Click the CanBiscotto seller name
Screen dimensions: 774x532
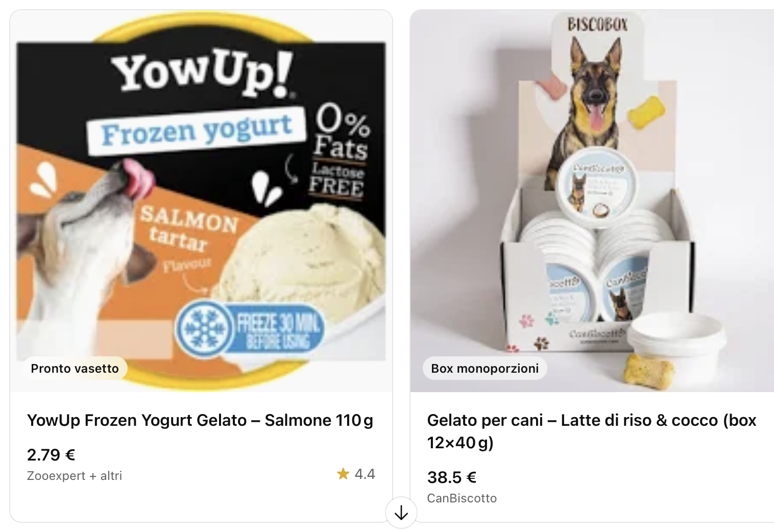click(462, 498)
